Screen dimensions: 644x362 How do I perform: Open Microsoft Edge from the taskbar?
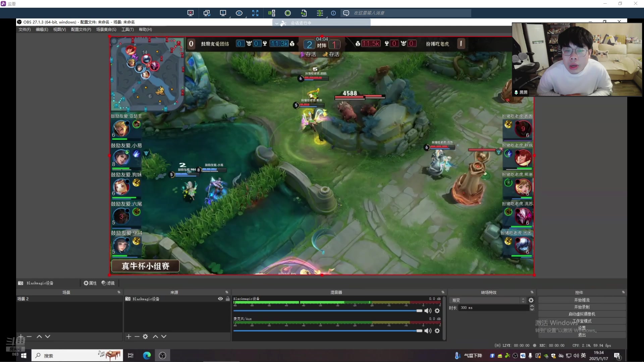pos(147,356)
